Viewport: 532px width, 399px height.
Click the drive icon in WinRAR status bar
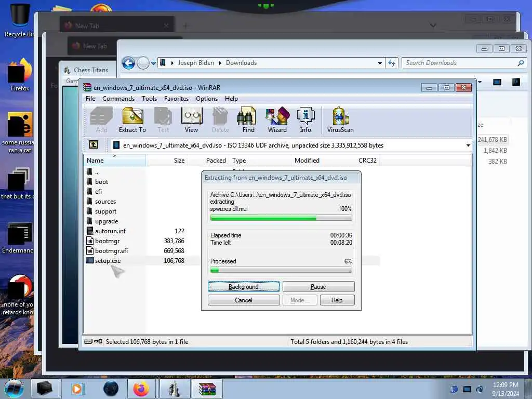click(88, 341)
